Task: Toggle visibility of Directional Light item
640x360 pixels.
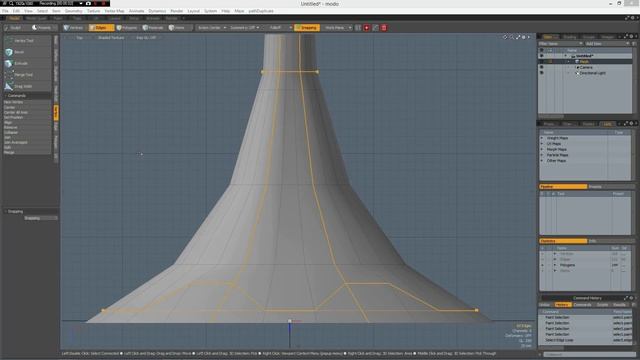Action: click(x=542, y=73)
